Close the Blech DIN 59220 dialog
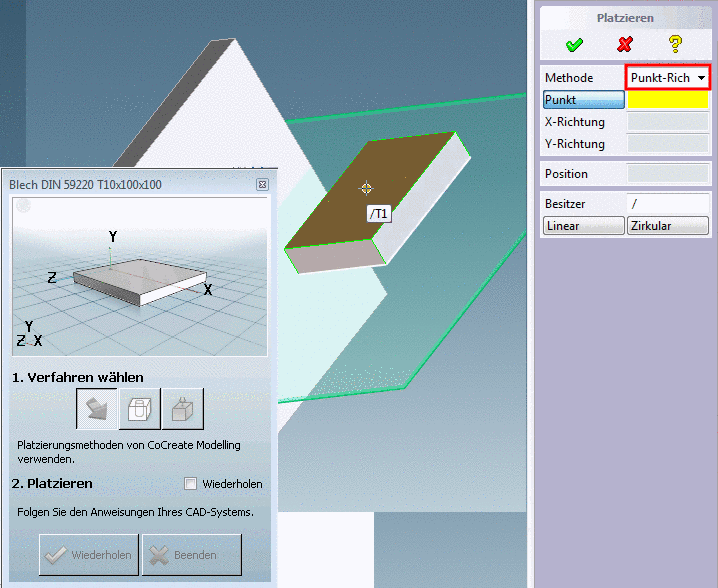Viewport: 718px width, 588px height. [262, 184]
